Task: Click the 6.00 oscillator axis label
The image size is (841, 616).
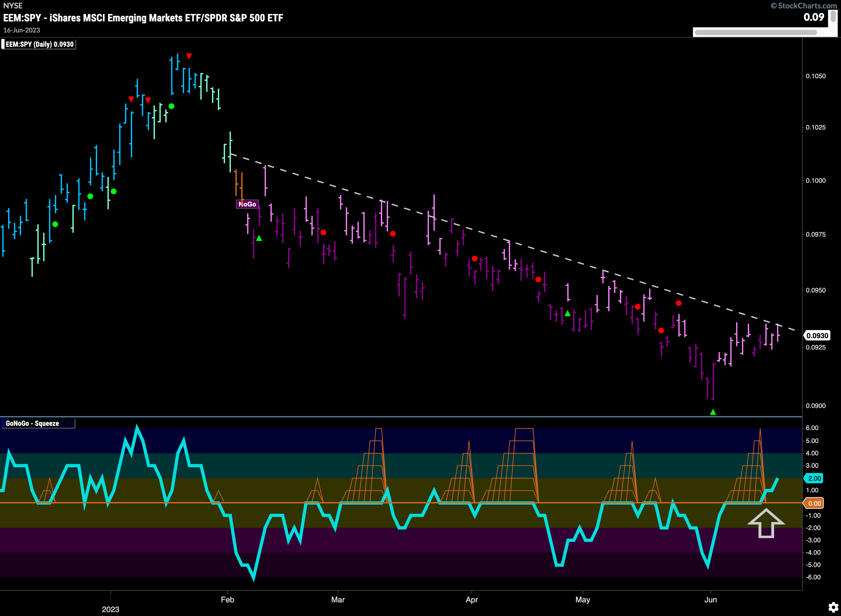Action: point(812,428)
